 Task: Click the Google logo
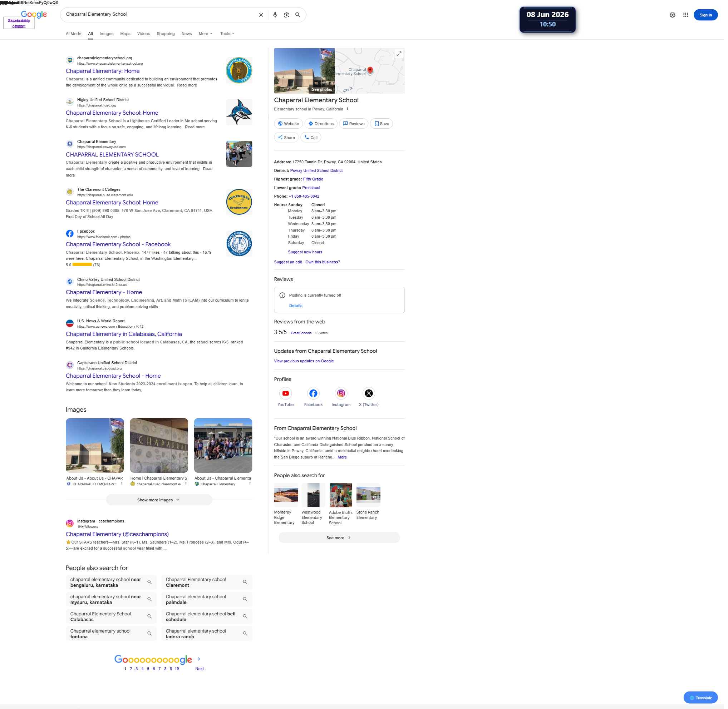coord(34,15)
